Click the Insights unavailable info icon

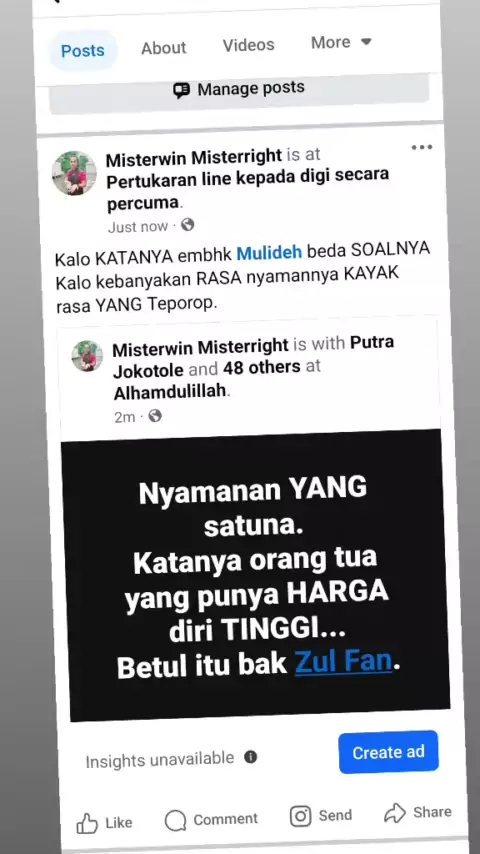click(x=250, y=757)
